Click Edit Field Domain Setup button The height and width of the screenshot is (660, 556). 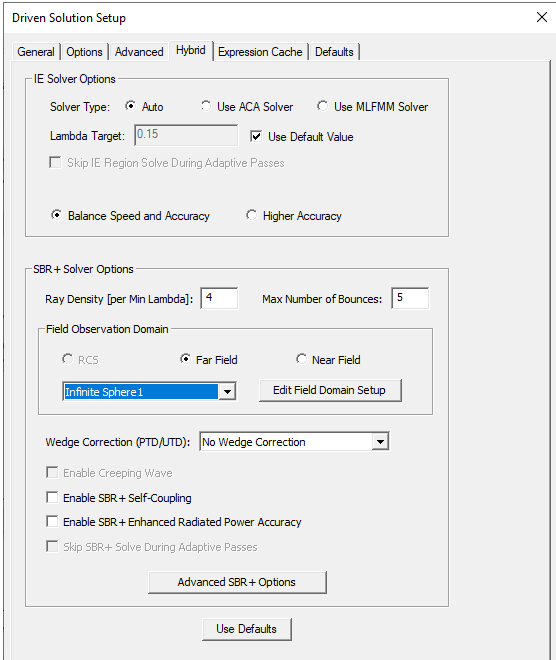pos(330,390)
